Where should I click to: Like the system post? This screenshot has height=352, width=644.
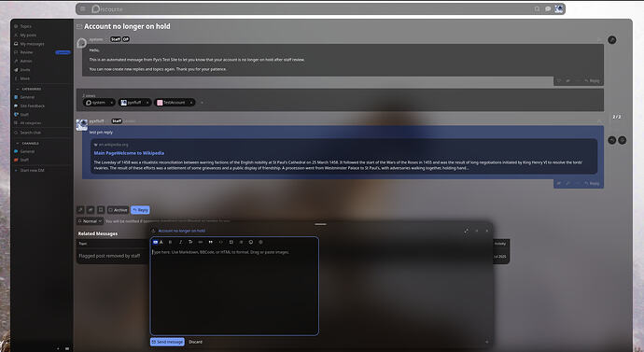[x=558, y=81]
